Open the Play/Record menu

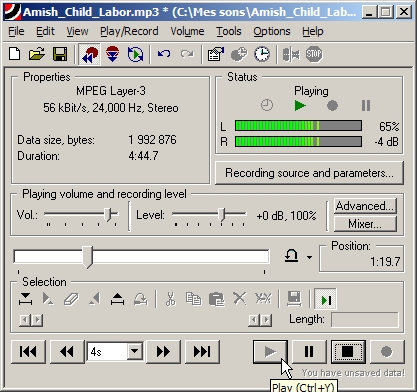coord(129,31)
